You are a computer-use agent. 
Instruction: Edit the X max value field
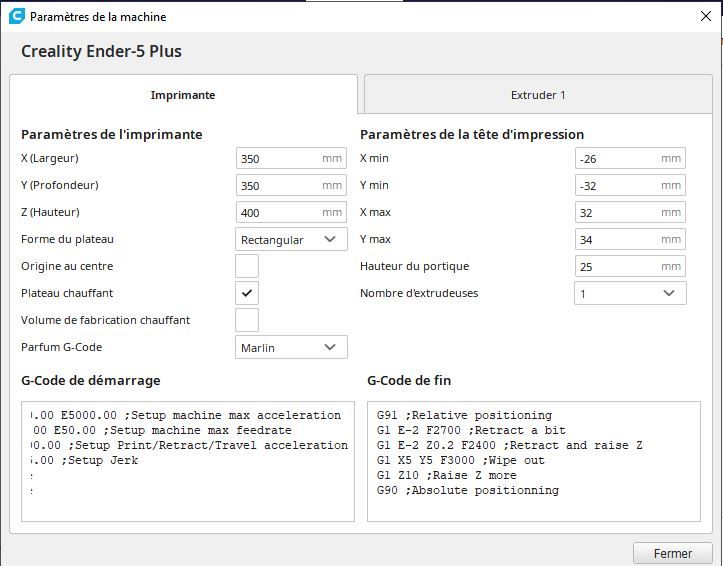[x=630, y=212]
